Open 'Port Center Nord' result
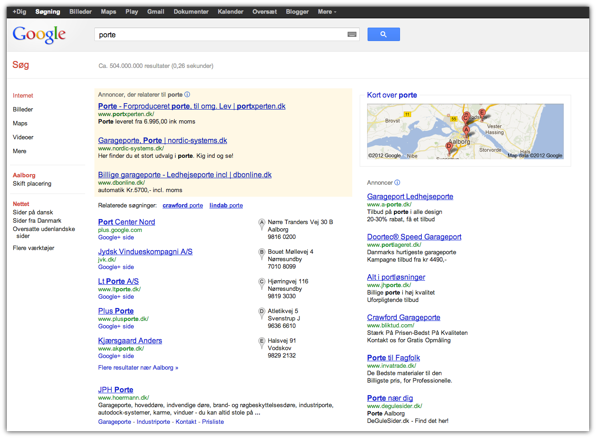This screenshot has height=438, width=596. pyautogui.click(x=127, y=222)
